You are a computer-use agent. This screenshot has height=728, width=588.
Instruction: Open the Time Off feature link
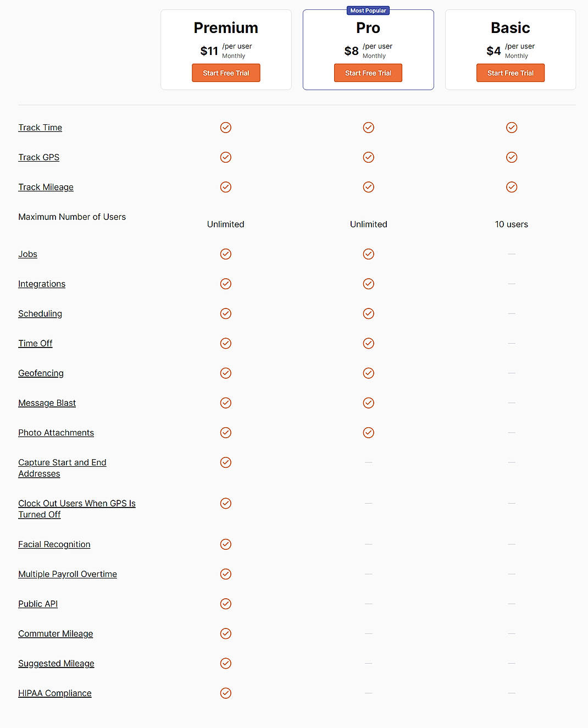pyautogui.click(x=35, y=343)
